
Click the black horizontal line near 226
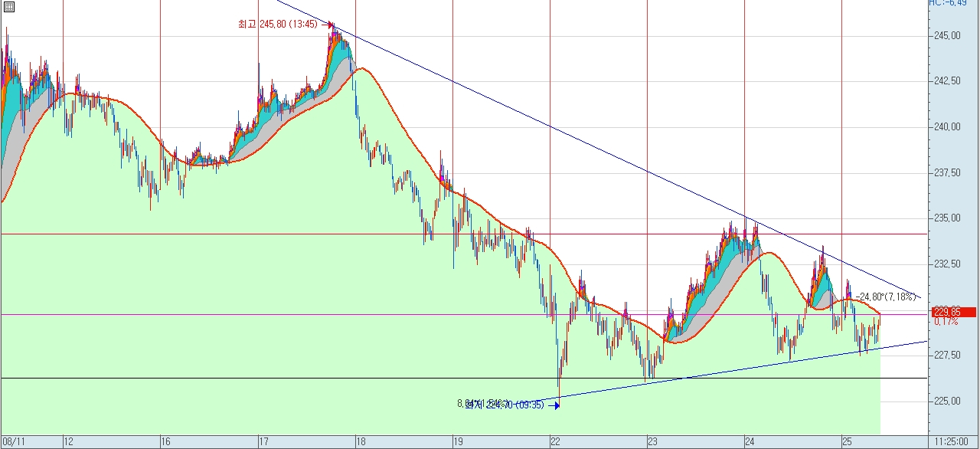pos(306,378)
